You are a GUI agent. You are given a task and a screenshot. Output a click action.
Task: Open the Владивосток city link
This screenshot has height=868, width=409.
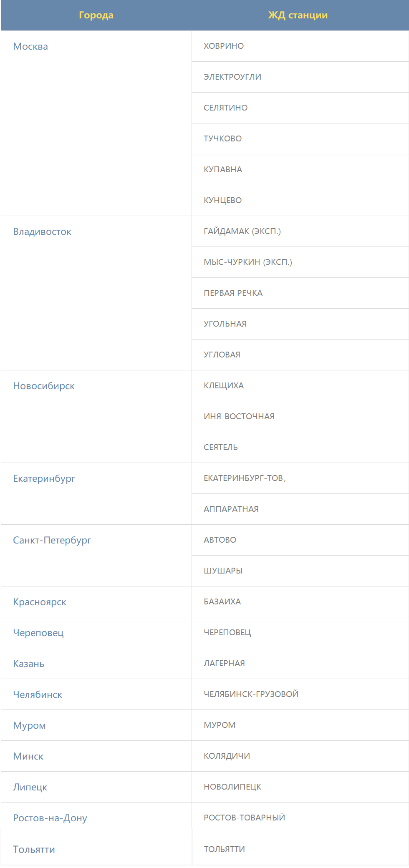[42, 231]
